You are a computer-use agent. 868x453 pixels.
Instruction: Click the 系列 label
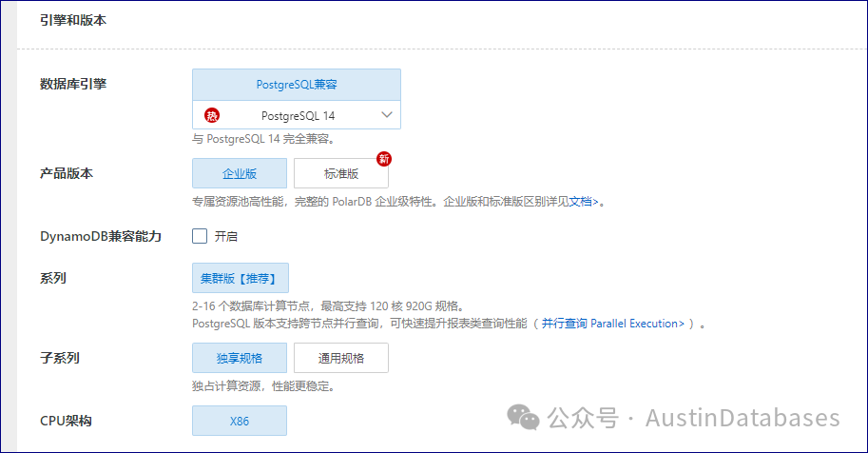pos(53,278)
